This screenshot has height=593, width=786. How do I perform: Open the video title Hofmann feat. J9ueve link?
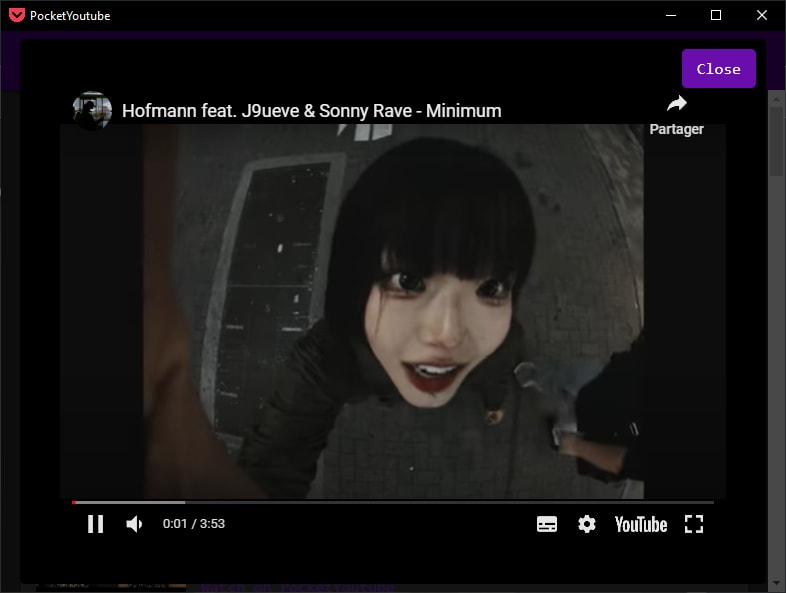311,111
